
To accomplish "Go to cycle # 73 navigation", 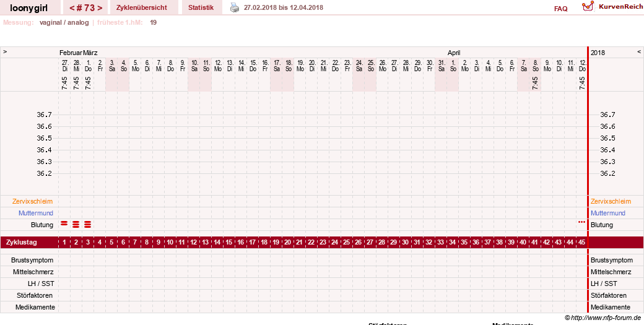I will point(86,7).
